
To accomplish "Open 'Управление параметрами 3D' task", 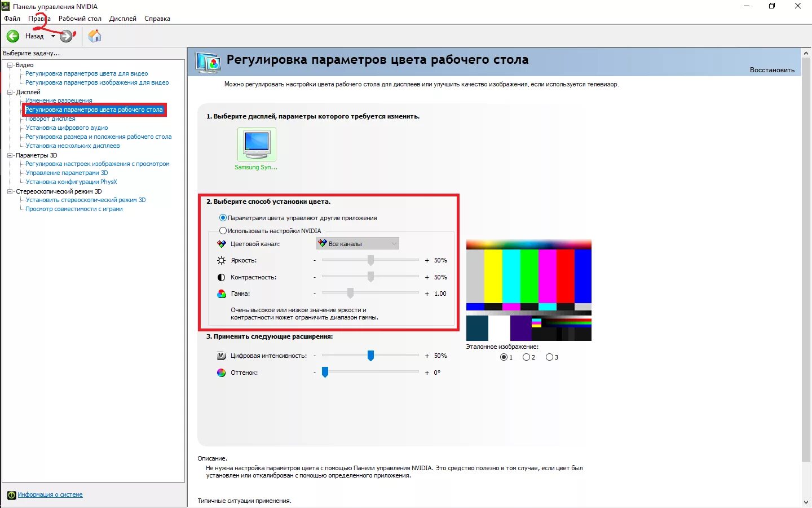I will tap(67, 173).
